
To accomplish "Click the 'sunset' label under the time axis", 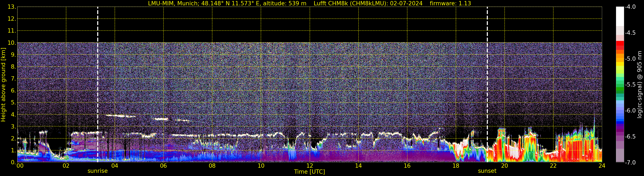I will (x=487, y=171).
